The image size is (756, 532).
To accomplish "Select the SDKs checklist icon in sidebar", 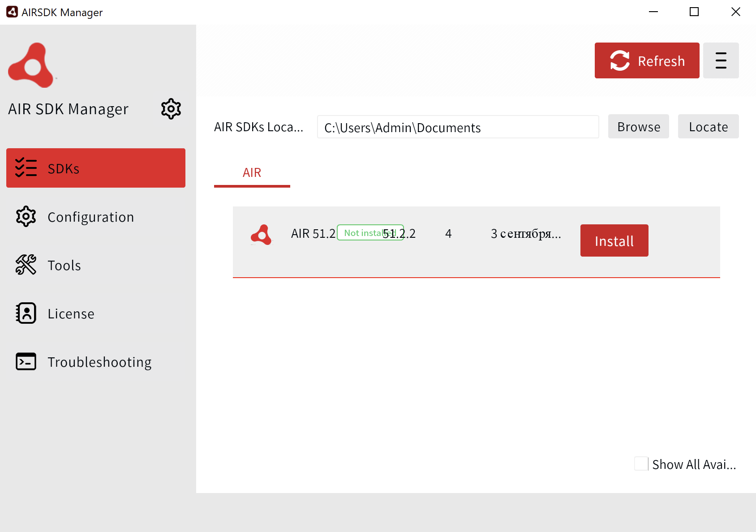I will coord(26,168).
